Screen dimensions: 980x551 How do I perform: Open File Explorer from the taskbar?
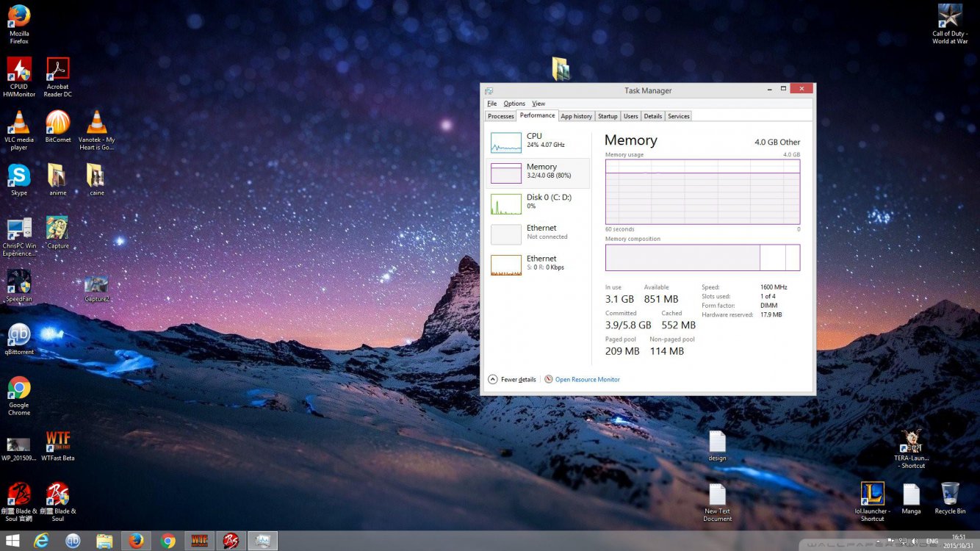click(104, 541)
